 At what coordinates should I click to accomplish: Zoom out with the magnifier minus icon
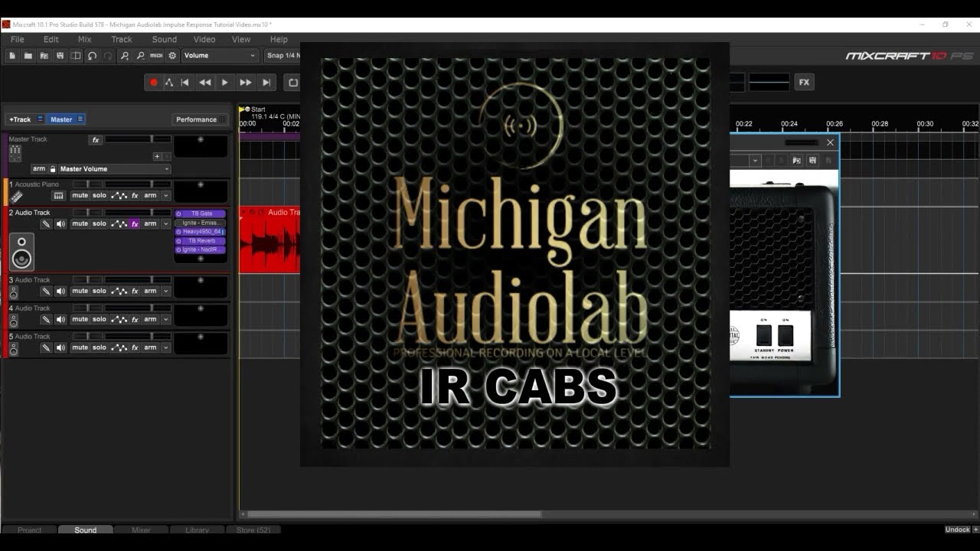(x=140, y=56)
